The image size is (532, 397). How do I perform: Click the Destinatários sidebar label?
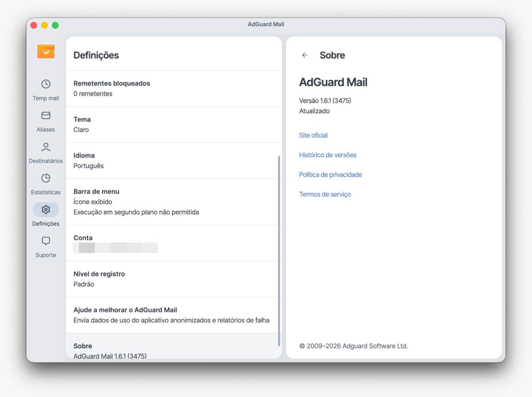click(46, 161)
